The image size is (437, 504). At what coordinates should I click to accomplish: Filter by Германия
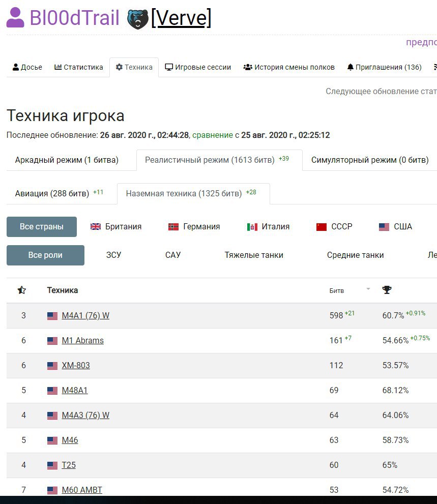(x=194, y=227)
